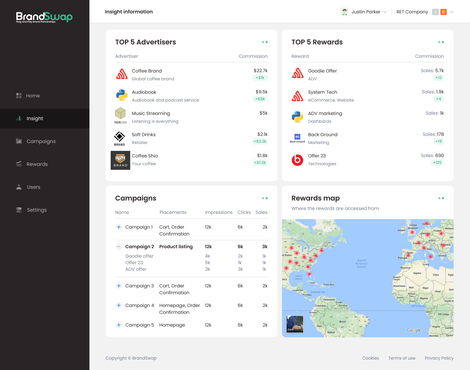Click the Music Streaming advertiser name
This screenshot has width=470, height=370.
pyautogui.click(x=151, y=113)
